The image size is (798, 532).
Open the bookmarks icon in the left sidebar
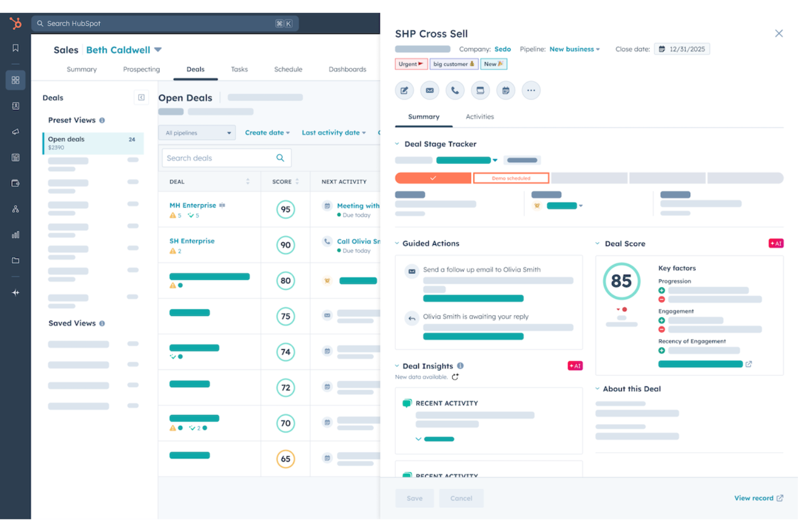pos(15,47)
